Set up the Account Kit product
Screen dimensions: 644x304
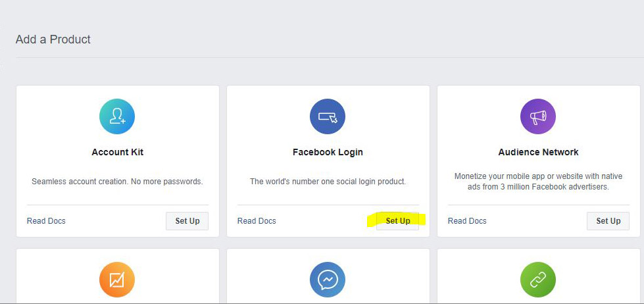187,221
